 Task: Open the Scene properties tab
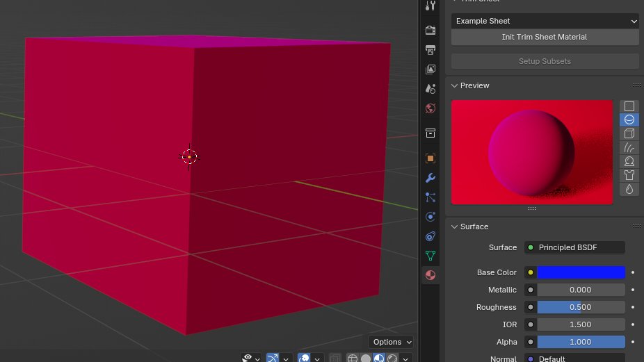(x=430, y=89)
